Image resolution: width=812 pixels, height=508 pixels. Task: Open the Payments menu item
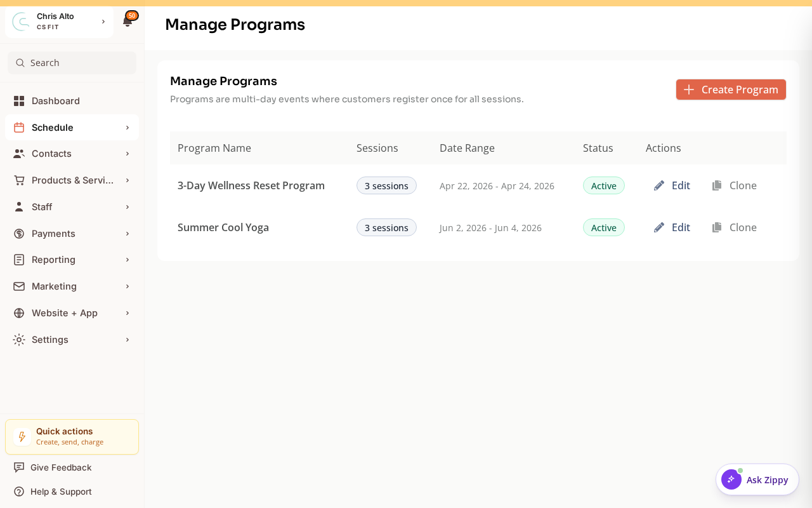coord(72,234)
